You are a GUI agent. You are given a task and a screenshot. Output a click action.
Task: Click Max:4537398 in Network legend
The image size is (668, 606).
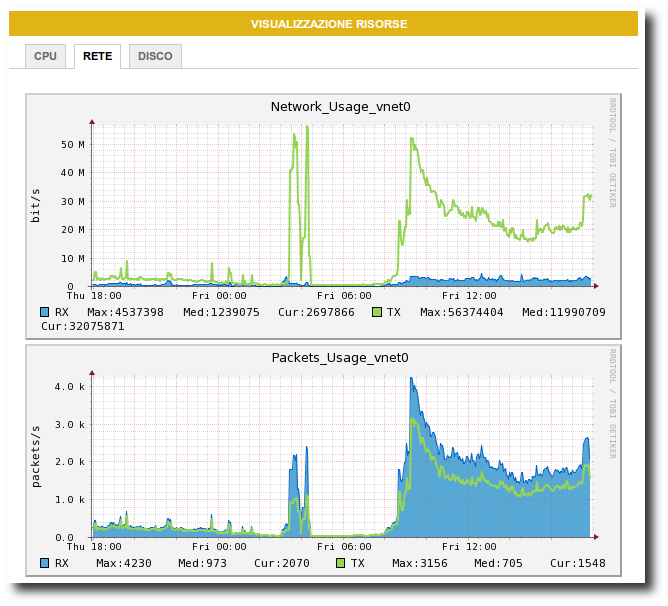(125, 312)
